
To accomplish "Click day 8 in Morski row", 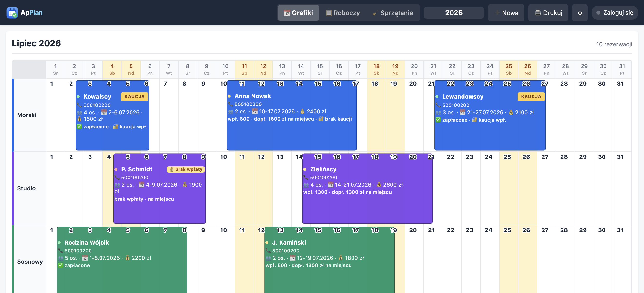I will [188, 115].
